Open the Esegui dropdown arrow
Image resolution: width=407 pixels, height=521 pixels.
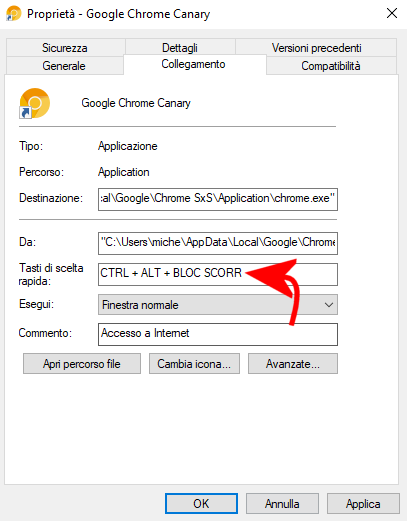tap(329, 305)
